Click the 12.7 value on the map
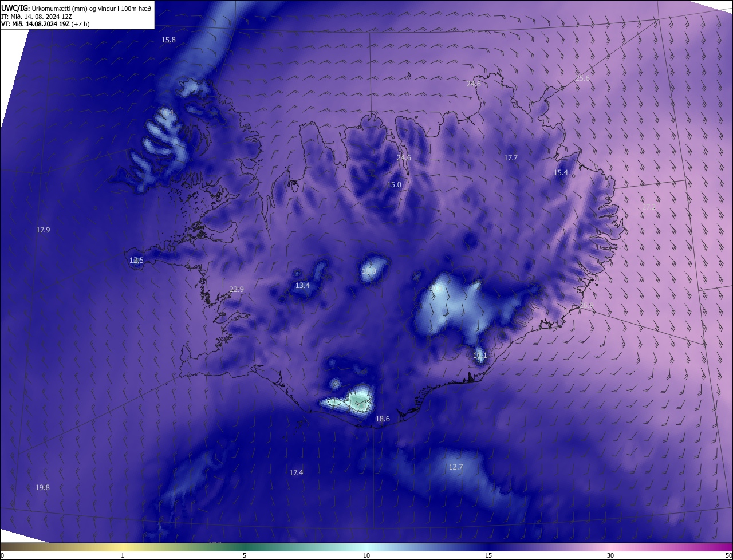Viewport: 733px width, 560px height. [x=455, y=467]
